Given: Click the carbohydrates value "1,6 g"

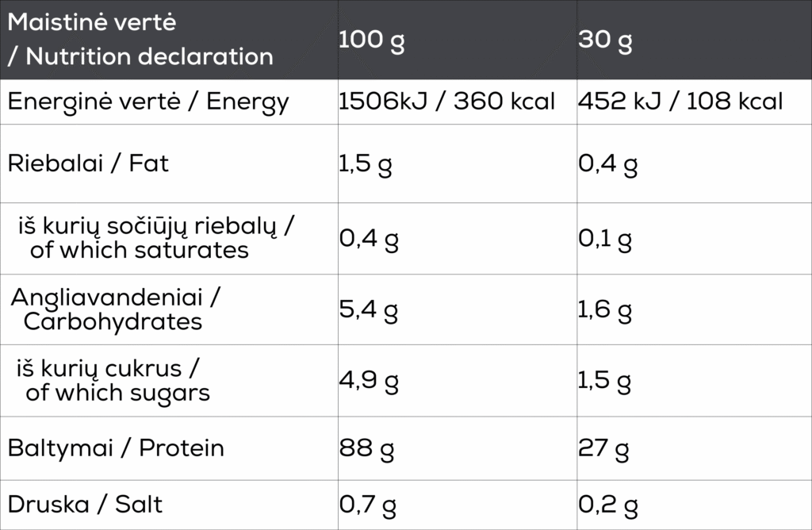Looking at the screenshot, I should (605, 310).
